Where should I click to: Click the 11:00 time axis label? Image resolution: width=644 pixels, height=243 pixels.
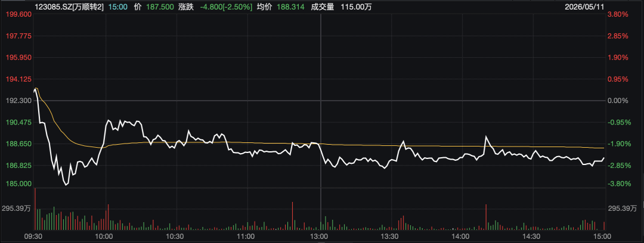coord(246,236)
